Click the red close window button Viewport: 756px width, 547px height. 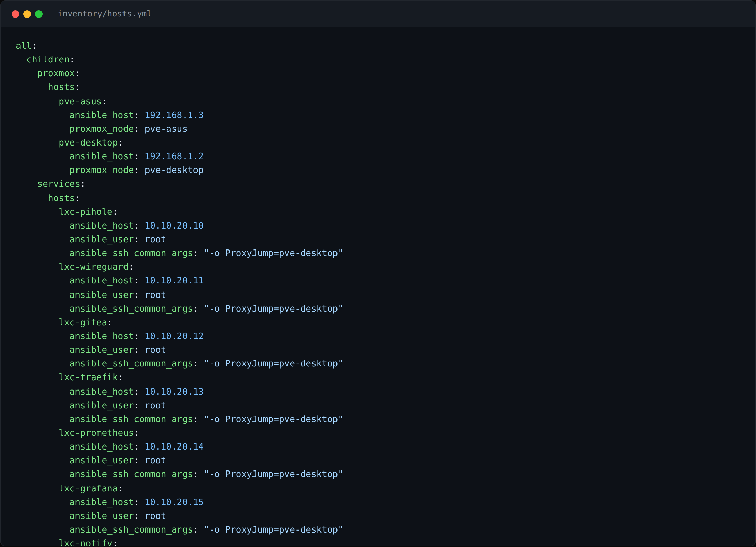15,14
